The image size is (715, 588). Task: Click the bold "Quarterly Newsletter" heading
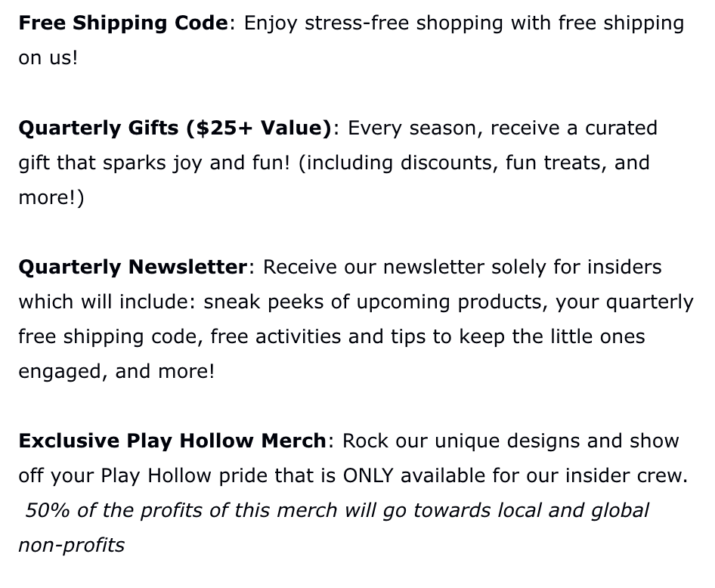tap(133, 267)
